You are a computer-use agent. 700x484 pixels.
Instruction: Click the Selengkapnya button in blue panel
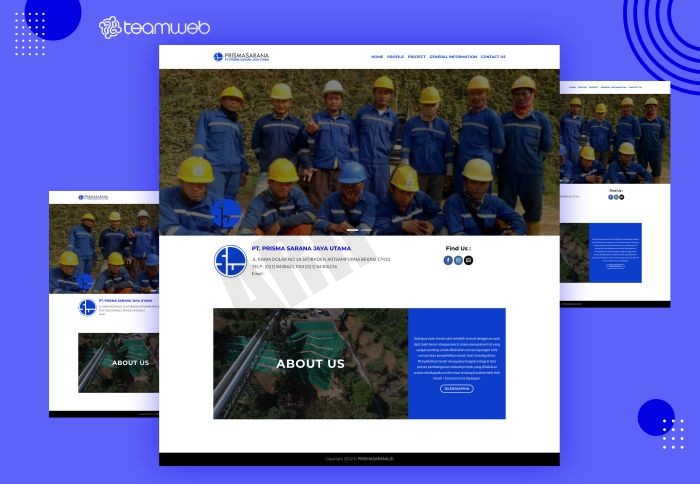[x=457, y=388]
